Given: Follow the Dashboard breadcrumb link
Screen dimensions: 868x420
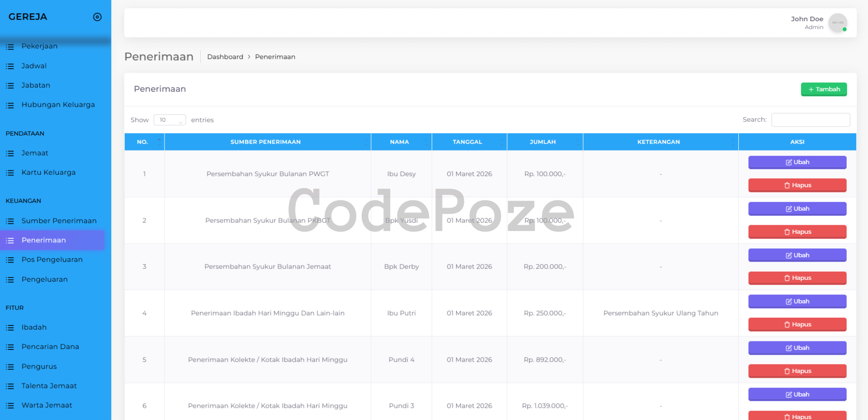Looking at the screenshot, I should pyautogui.click(x=225, y=57).
